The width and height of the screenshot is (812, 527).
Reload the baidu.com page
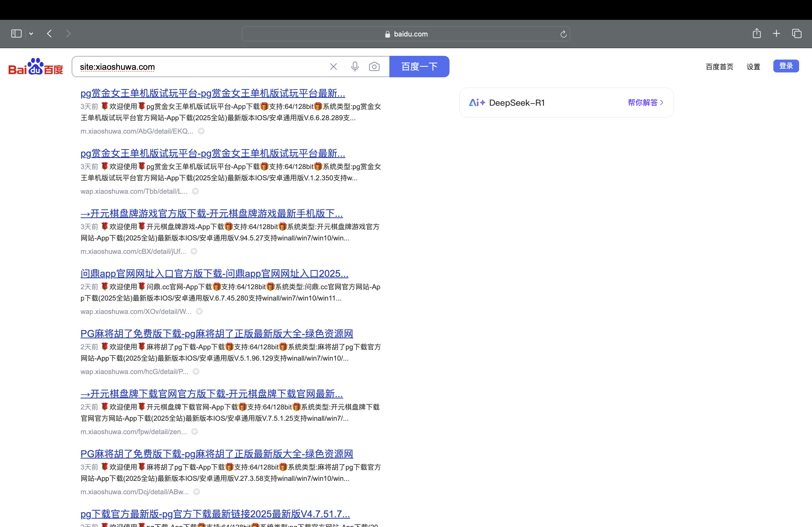coord(563,34)
